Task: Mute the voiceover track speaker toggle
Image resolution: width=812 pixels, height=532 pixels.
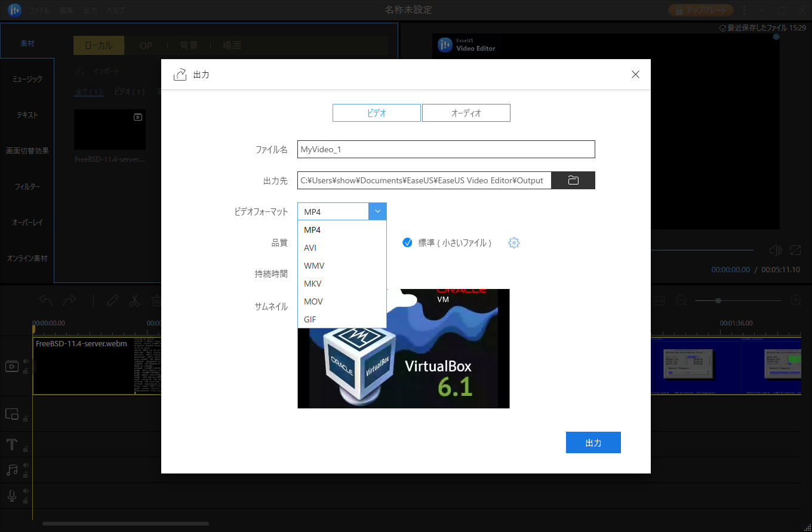Action: tap(26, 491)
